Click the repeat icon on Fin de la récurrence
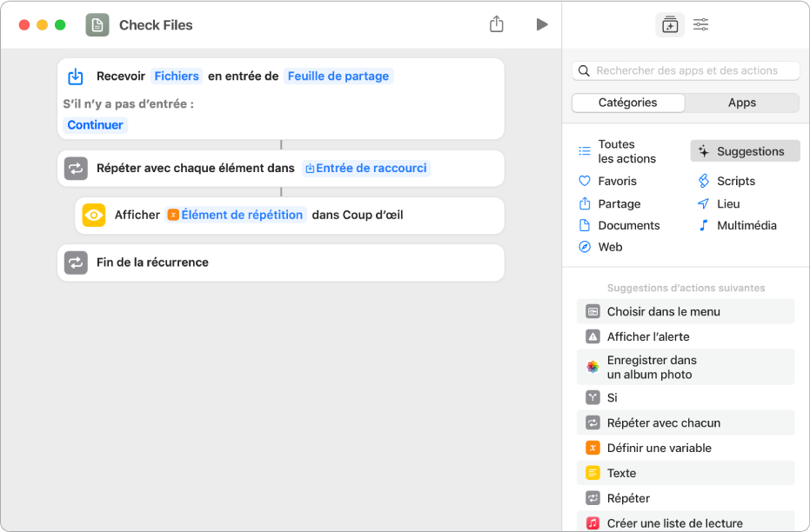Screen dimensions: 810x532 (76, 263)
